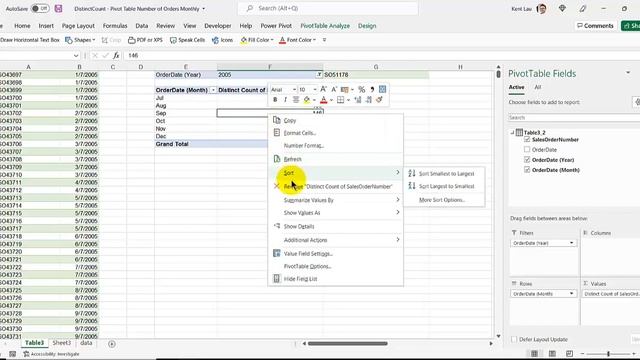The height and width of the screenshot is (360, 640).
Task: Uncheck the OrderDate (Month) field checkbox
Action: point(527,170)
